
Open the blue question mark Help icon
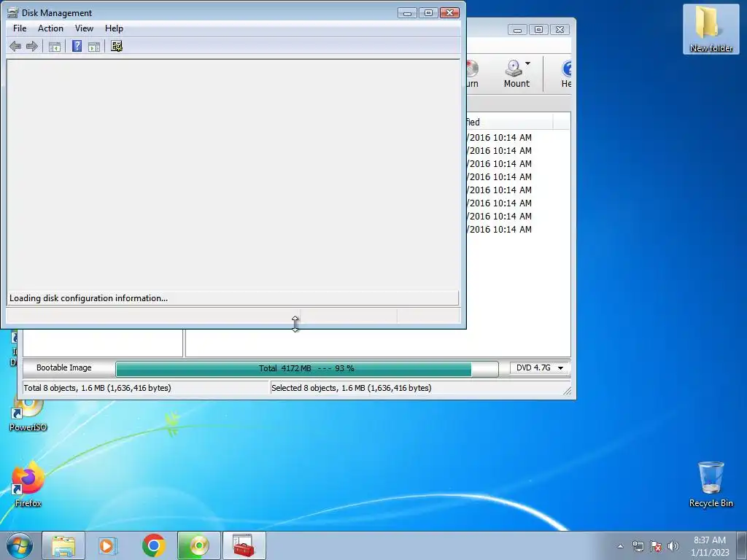click(x=77, y=46)
